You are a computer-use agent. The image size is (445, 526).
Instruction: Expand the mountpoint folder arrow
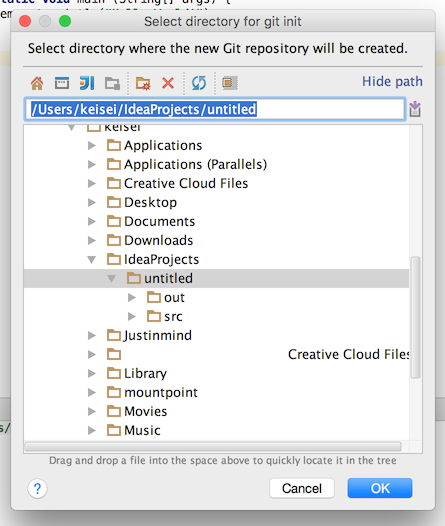pos(92,392)
